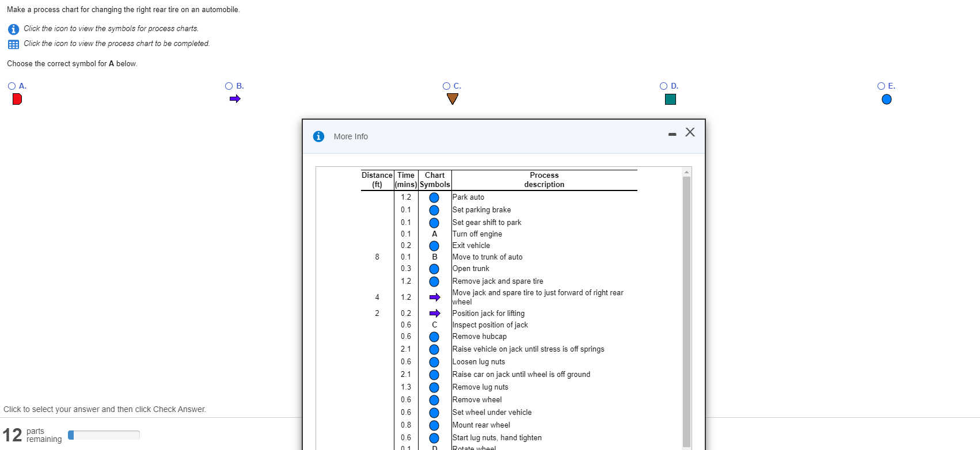Click the red delay symbol under option A

pyautogui.click(x=17, y=99)
